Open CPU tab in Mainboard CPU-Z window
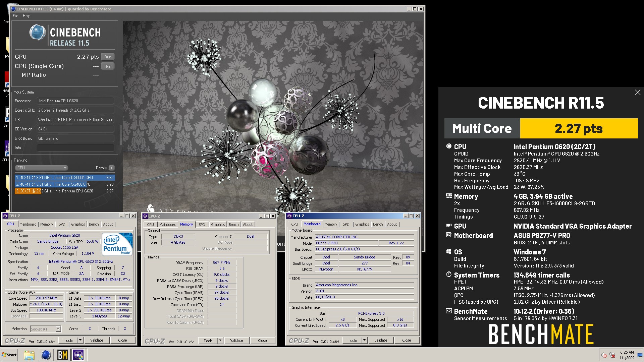 click(x=294, y=224)
